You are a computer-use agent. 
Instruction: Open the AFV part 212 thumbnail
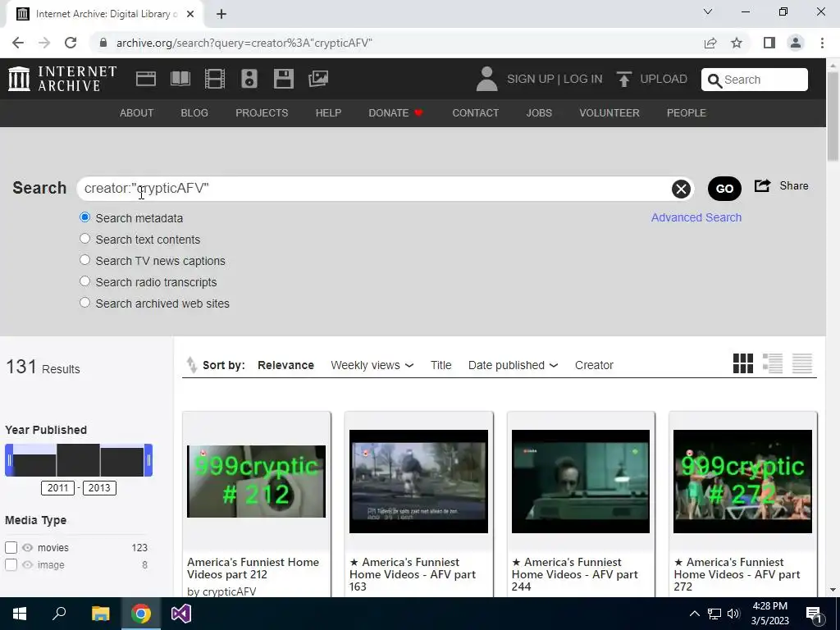(x=256, y=481)
